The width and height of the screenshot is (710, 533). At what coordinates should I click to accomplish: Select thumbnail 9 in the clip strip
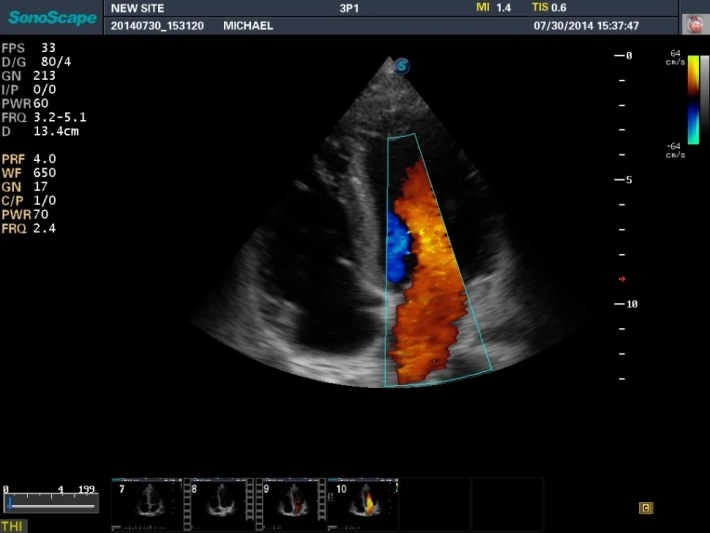tap(291, 498)
